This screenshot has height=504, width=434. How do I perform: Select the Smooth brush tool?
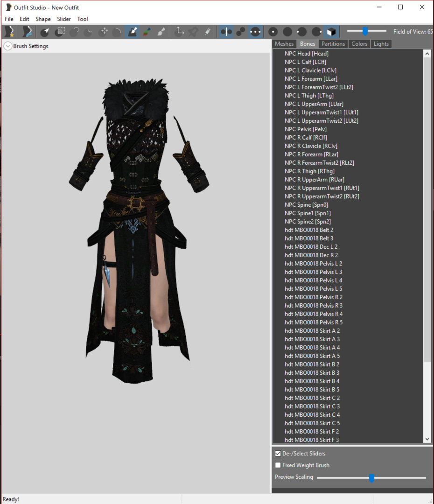pyautogui.click(x=118, y=32)
